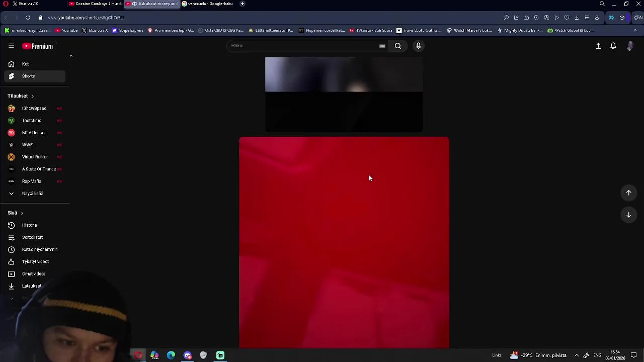
Task: Open the YouTube guide hamburger menu
Action: [x=11, y=46]
